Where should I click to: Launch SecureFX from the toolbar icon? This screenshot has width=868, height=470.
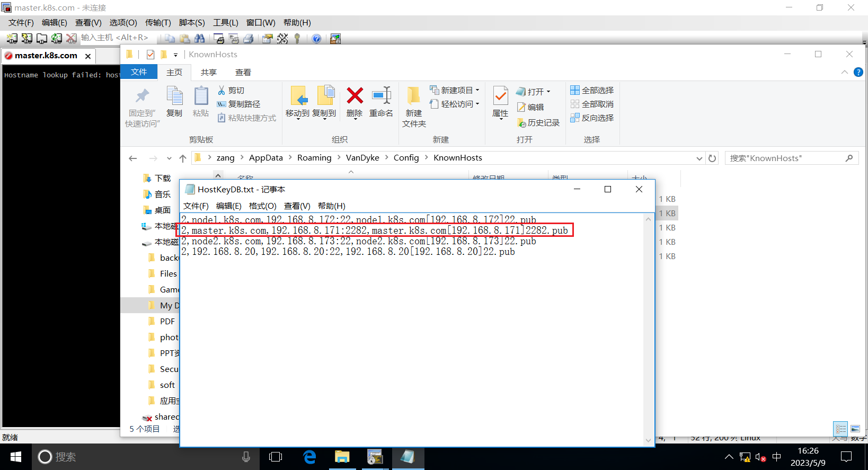coord(335,38)
